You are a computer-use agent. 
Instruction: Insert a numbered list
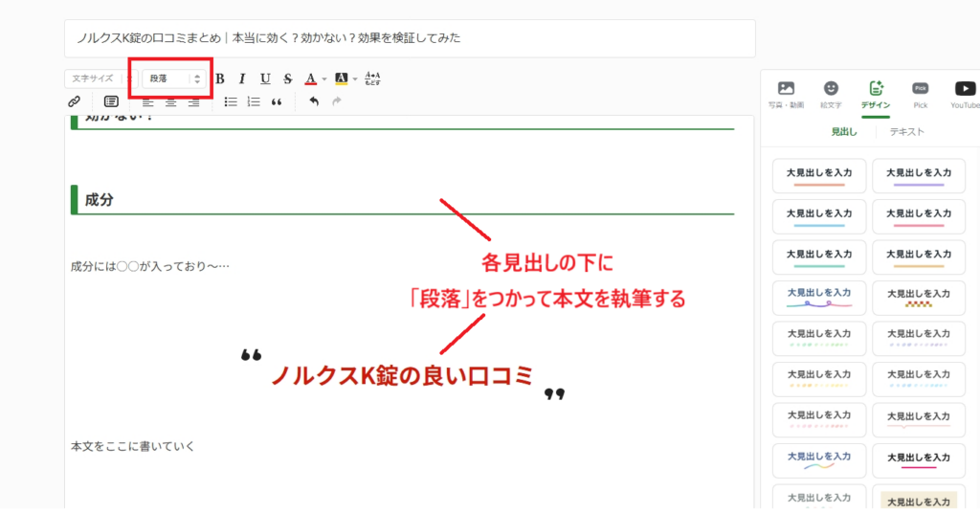click(x=254, y=101)
